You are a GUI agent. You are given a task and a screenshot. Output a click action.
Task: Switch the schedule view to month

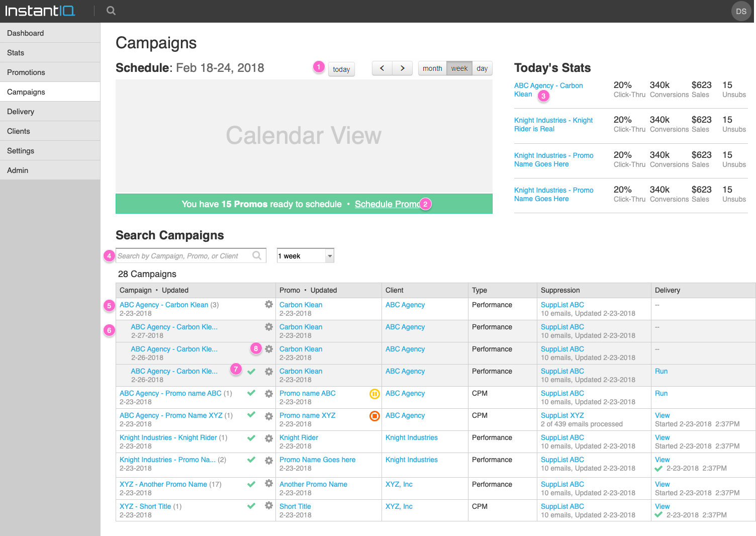pos(432,68)
